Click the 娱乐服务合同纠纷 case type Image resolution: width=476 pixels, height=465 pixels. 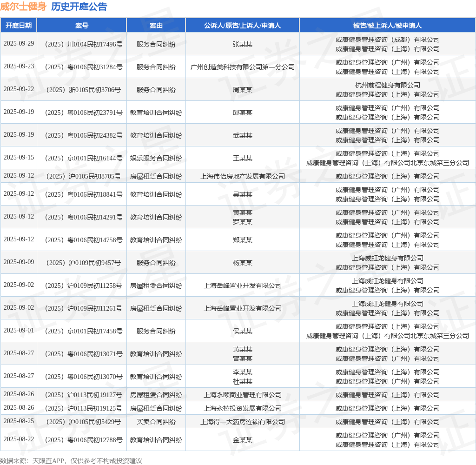pyautogui.click(x=156, y=158)
